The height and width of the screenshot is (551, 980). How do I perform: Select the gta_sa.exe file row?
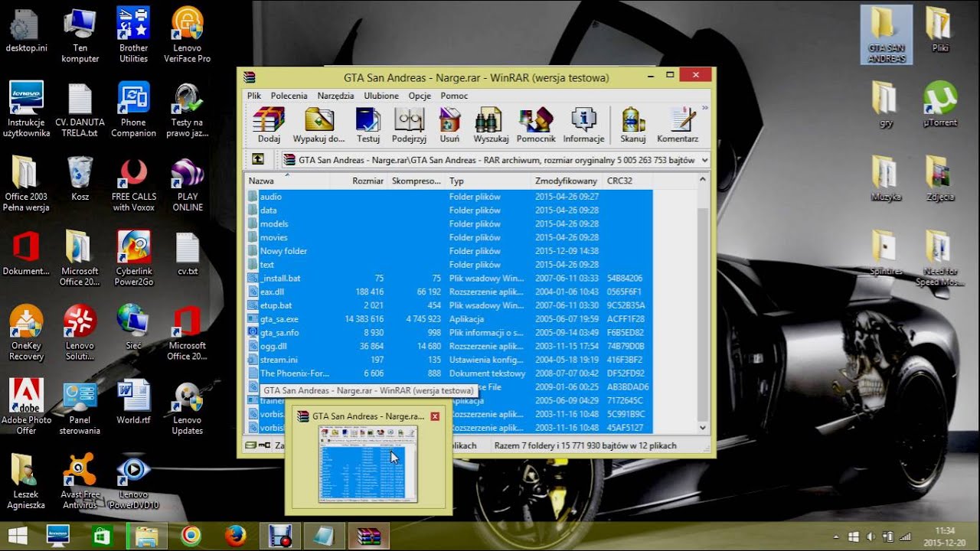[x=449, y=319]
